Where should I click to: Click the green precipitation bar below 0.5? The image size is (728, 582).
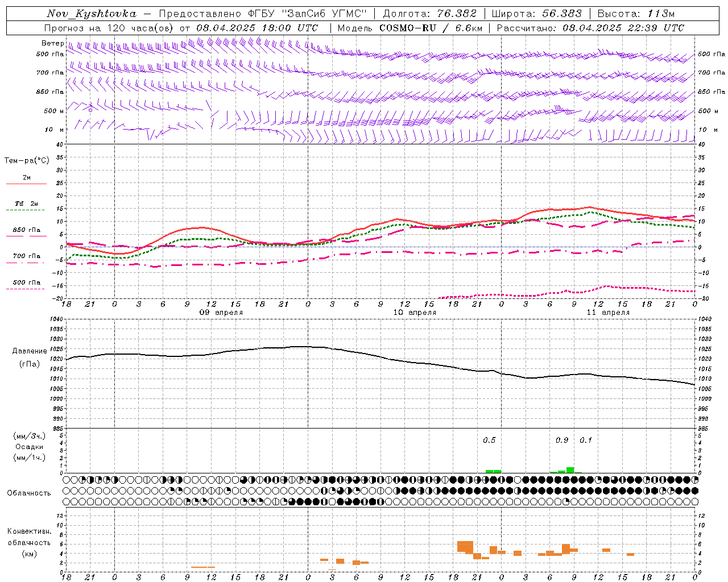tap(493, 471)
